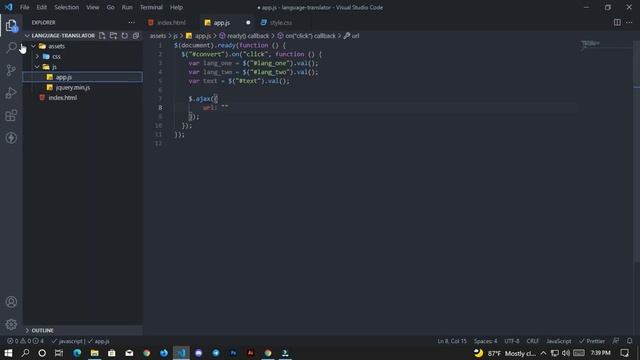The image size is (640, 360).
Task: Open the Search view in activity bar
Action: 11,48
